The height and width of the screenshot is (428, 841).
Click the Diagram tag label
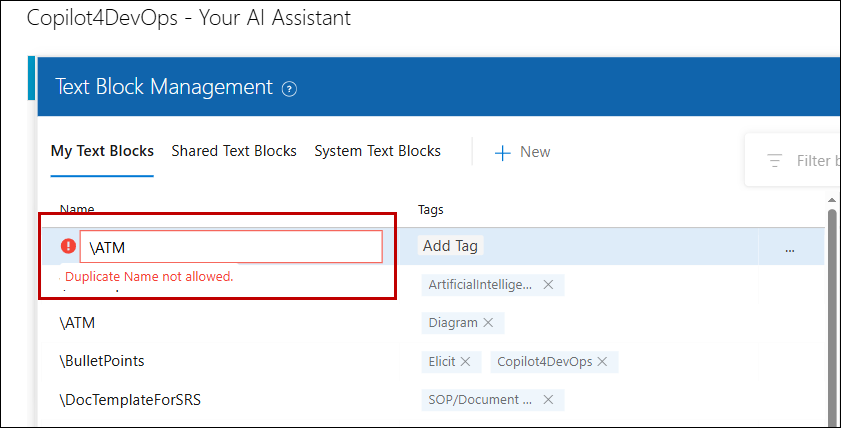pos(453,323)
